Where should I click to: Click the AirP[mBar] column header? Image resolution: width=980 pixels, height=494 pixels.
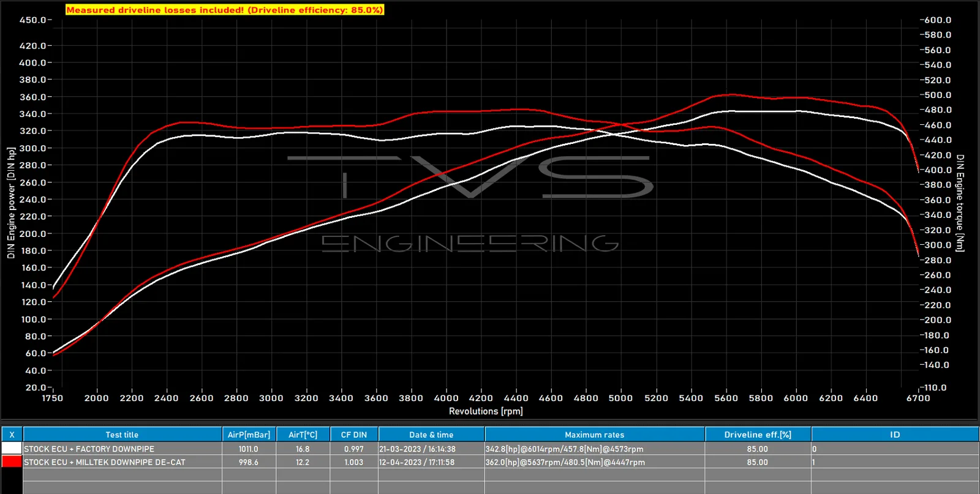(x=249, y=435)
